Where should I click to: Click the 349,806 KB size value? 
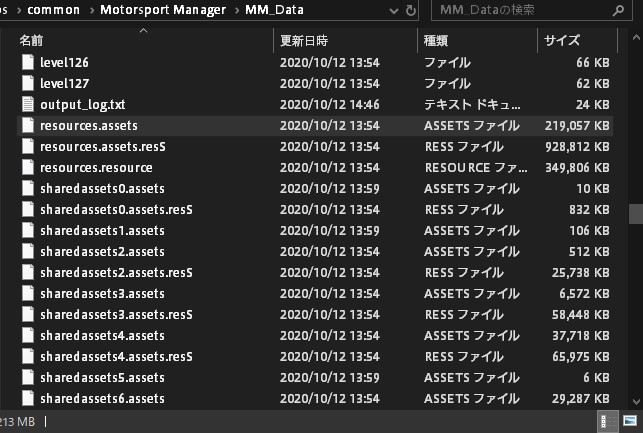point(577,167)
